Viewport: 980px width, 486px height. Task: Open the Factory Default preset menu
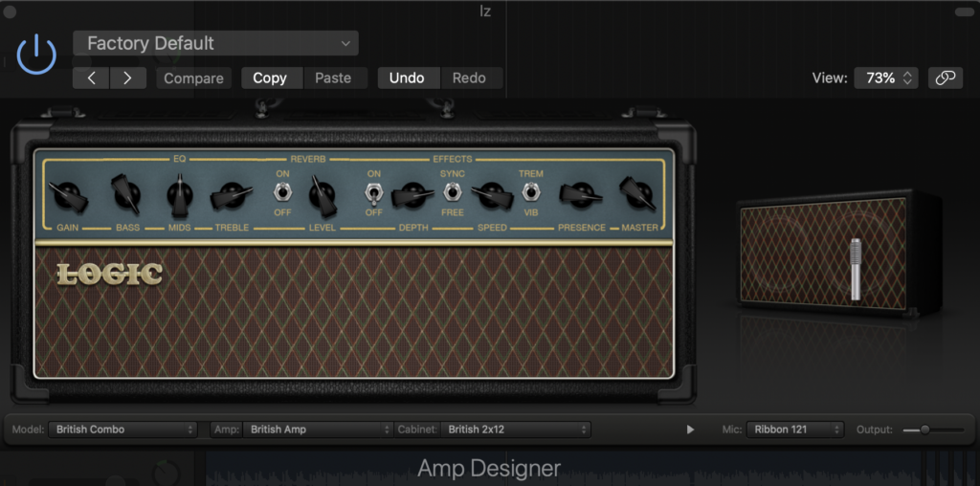click(x=215, y=43)
